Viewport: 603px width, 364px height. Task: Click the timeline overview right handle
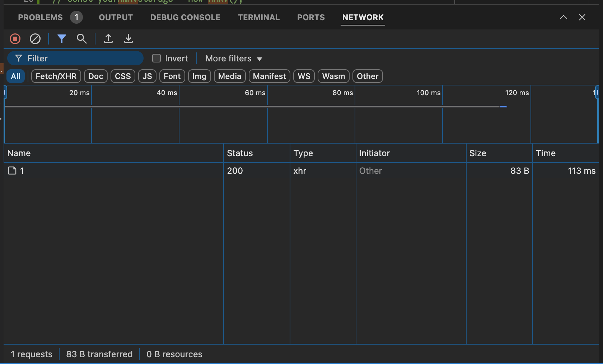[x=597, y=93]
